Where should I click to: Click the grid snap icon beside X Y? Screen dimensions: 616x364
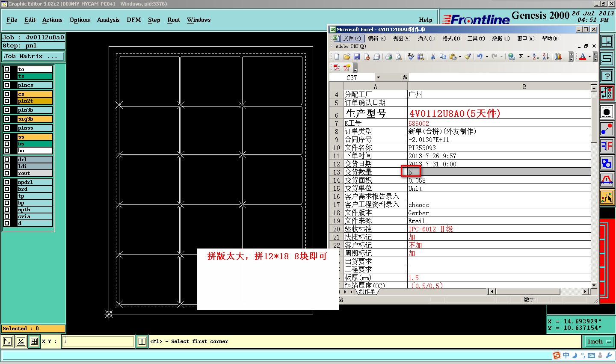tap(34, 341)
